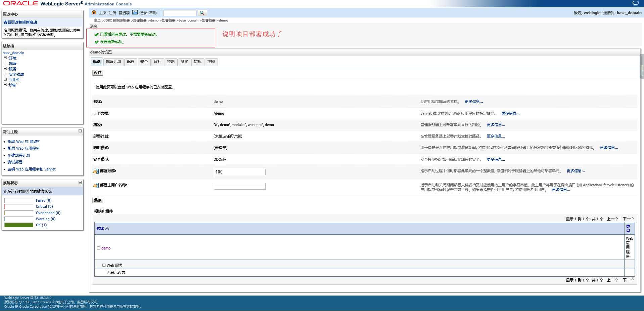Open help topic 配置 Web 应用程序
Image resolution: width=644 pixels, height=311 pixels.
pos(24,148)
